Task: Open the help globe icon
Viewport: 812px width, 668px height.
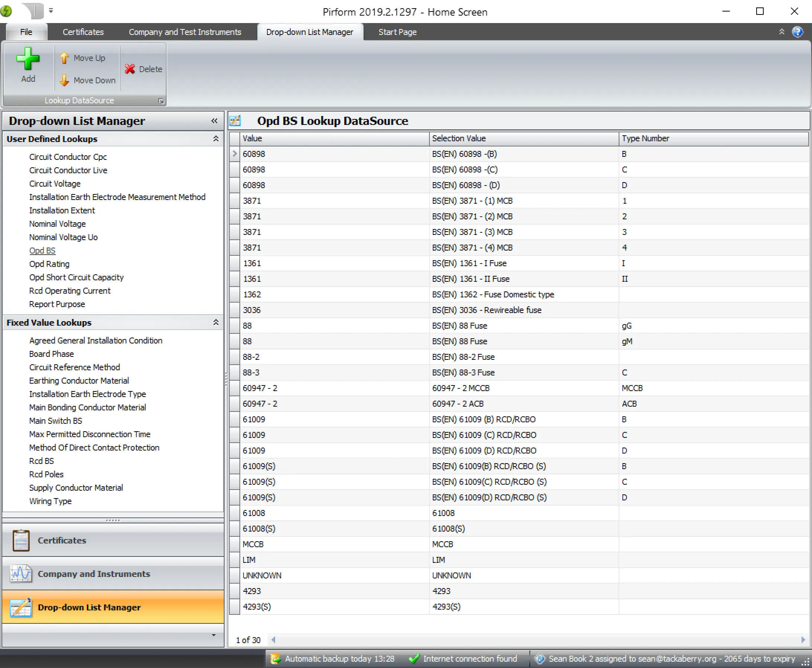Action: (798, 32)
